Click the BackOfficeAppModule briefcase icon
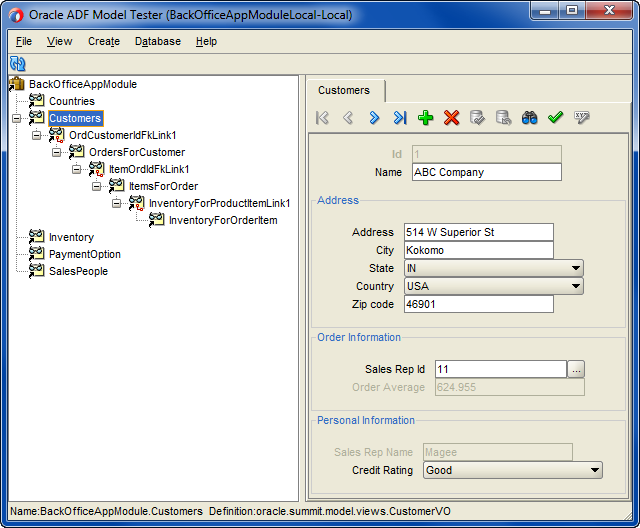Image resolution: width=640 pixels, height=528 pixels. pyautogui.click(x=17, y=84)
